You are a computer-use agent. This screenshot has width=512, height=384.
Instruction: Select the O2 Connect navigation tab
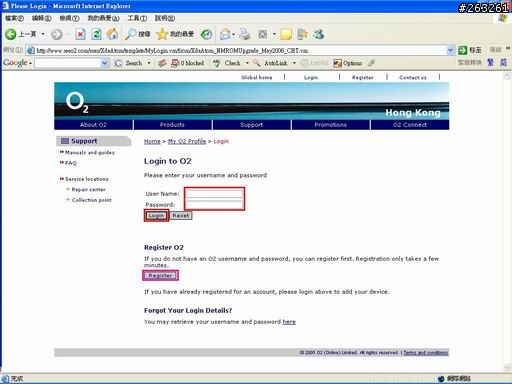click(410, 125)
